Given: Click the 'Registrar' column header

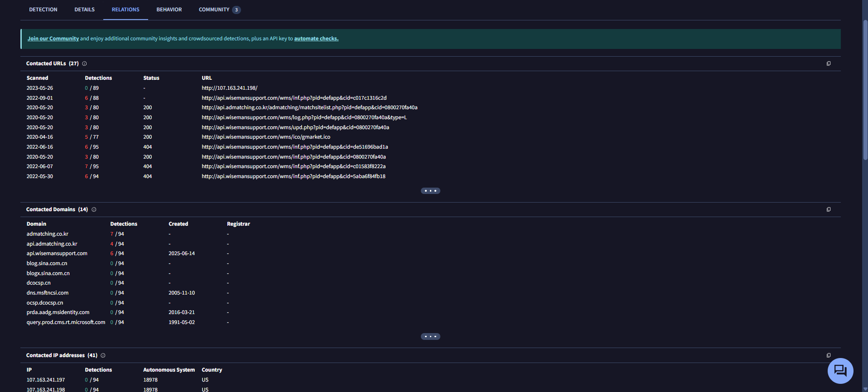Looking at the screenshot, I should pos(238,224).
